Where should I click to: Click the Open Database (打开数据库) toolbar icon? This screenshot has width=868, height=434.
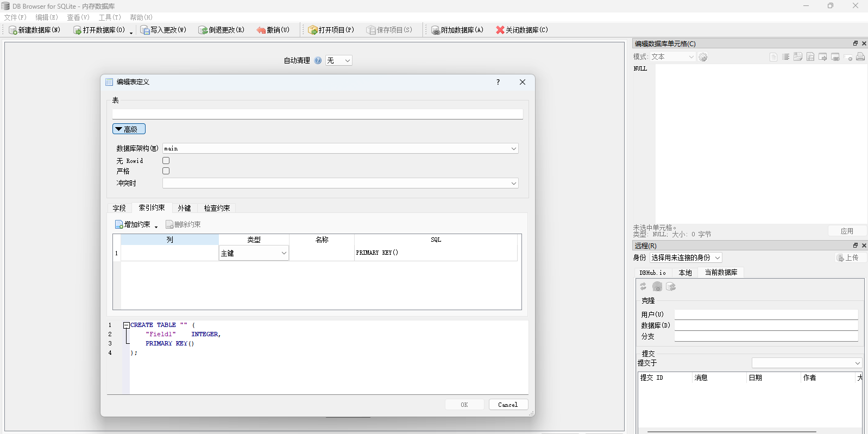pyautogui.click(x=77, y=30)
